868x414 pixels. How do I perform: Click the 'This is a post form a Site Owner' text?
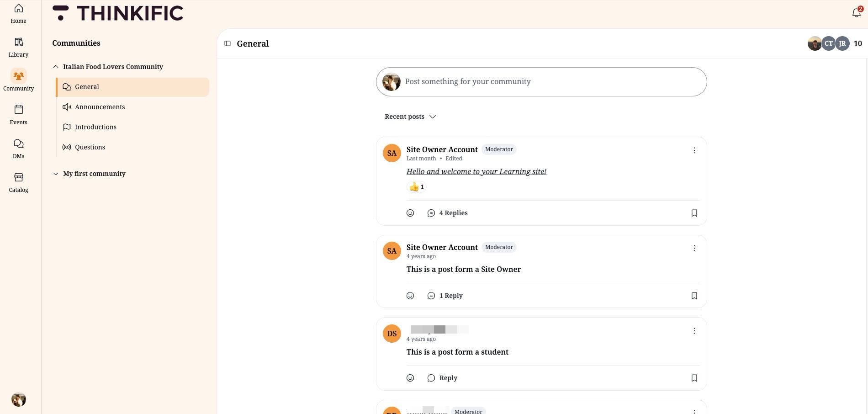464,269
